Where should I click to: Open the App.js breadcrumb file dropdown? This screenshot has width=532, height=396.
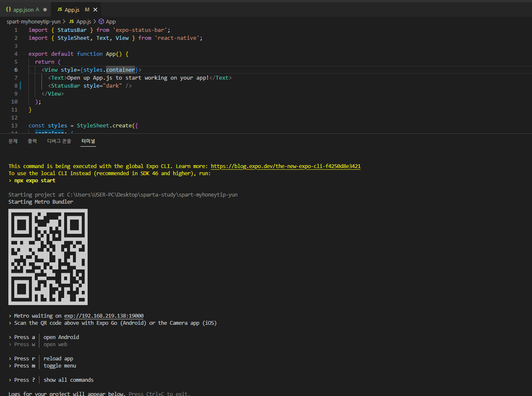point(80,21)
